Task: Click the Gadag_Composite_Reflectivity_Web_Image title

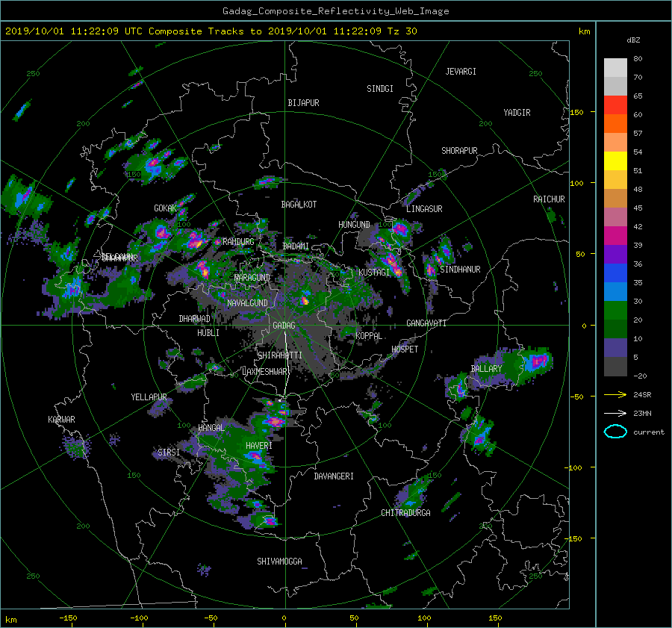Action: pyautogui.click(x=335, y=11)
